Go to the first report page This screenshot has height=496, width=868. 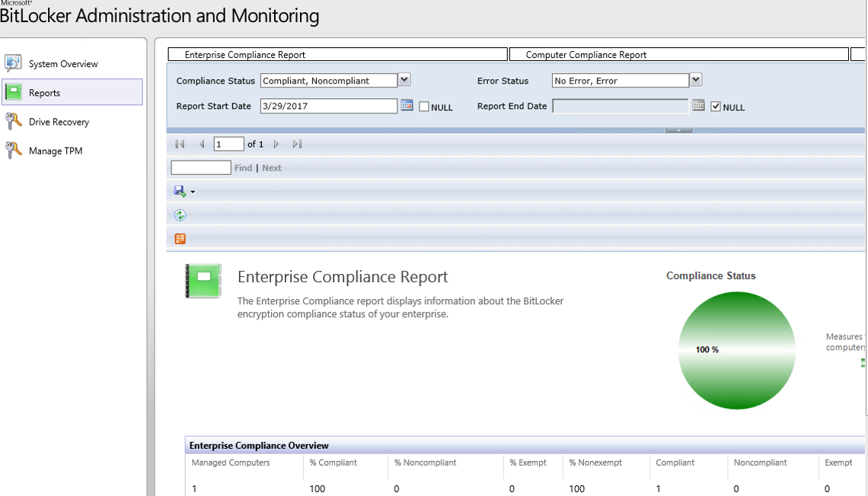(180, 144)
